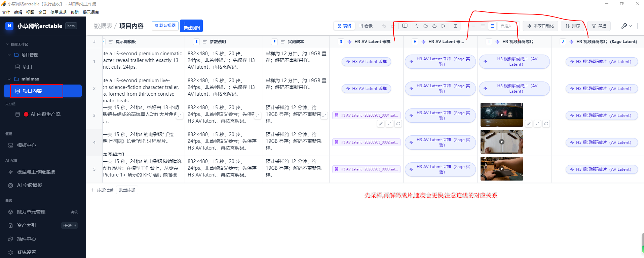This screenshot has width=644, height=258.
Task: Click the undo arrow in toolbar
Action: click(x=384, y=26)
